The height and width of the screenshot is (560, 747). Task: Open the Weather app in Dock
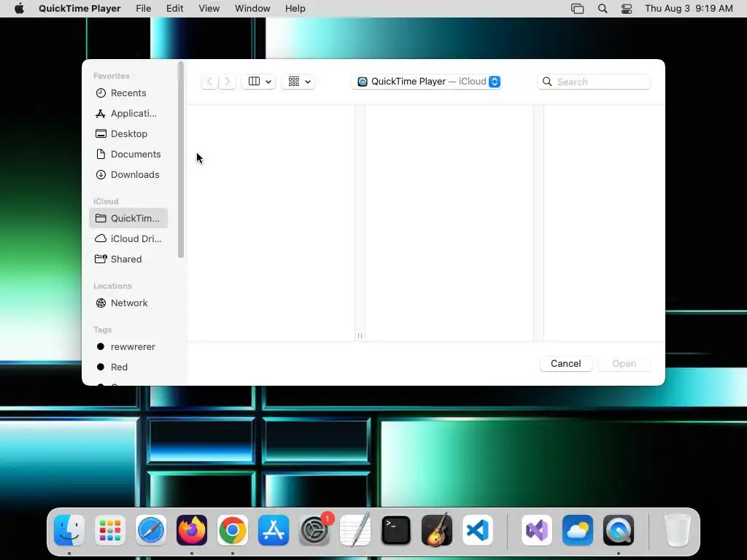coord(578,530)
